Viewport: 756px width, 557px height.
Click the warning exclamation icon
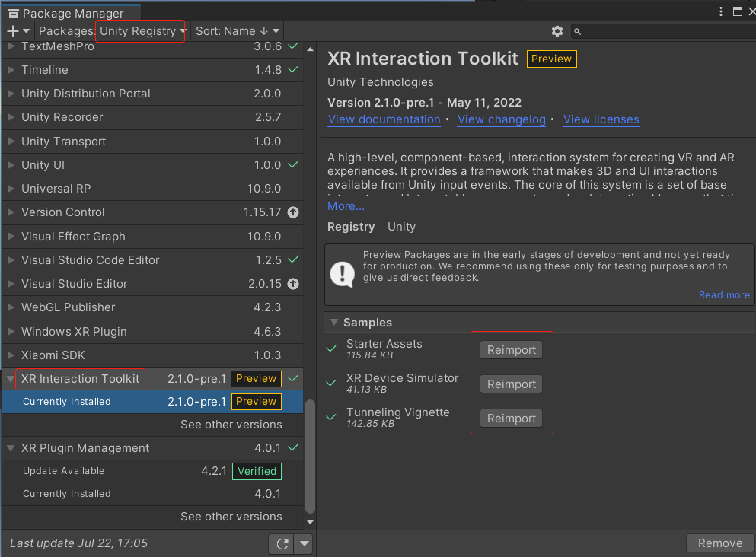click(343, 272)
